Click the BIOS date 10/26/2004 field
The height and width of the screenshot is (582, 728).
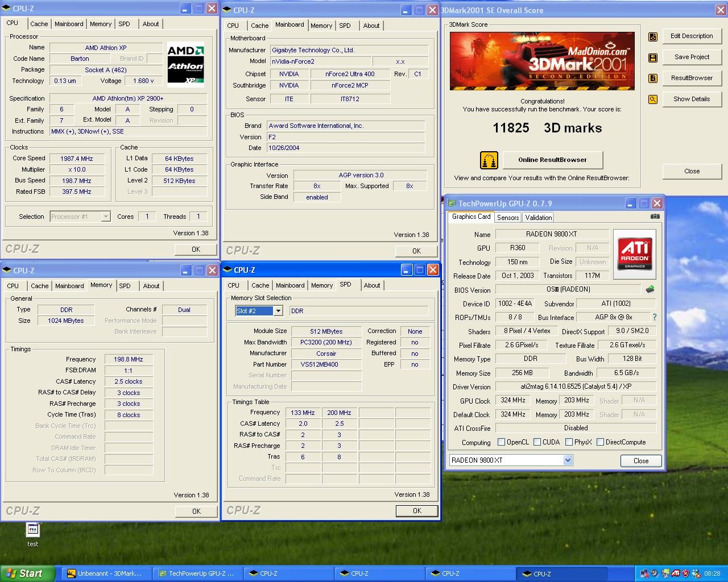[346, 148]
